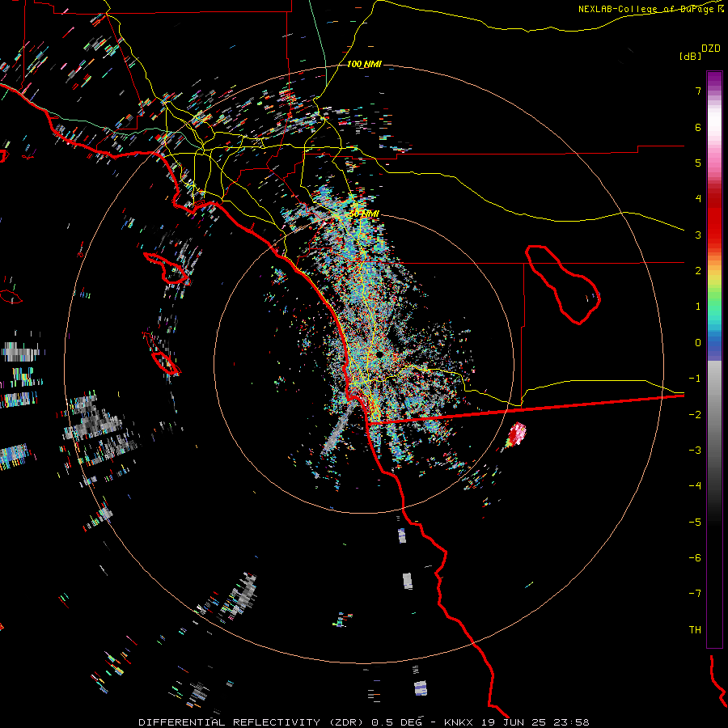This screenshot has width=728, height=728.
Task: Click the purple top of the color bar
Action: point(714,79)
